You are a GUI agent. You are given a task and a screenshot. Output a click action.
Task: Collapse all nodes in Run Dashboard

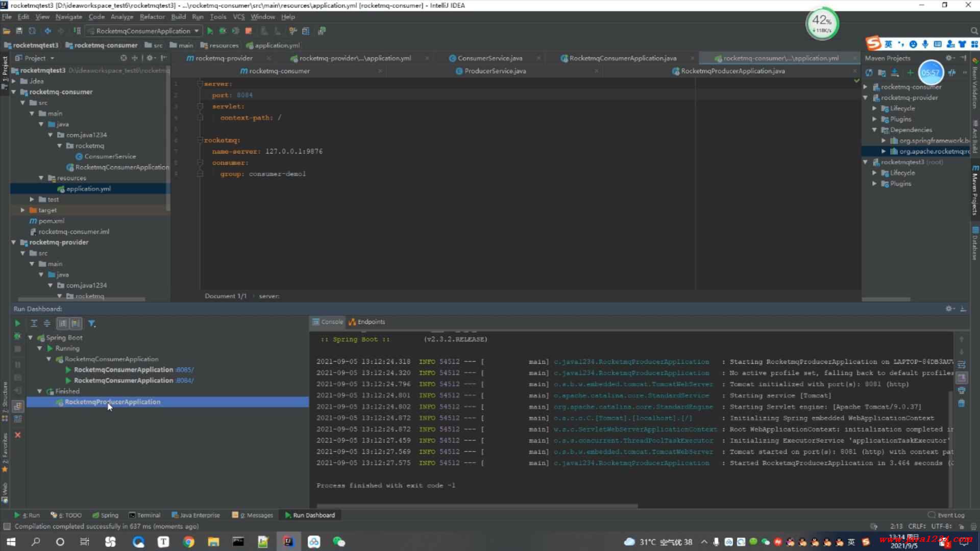click(x=47, y=323)
